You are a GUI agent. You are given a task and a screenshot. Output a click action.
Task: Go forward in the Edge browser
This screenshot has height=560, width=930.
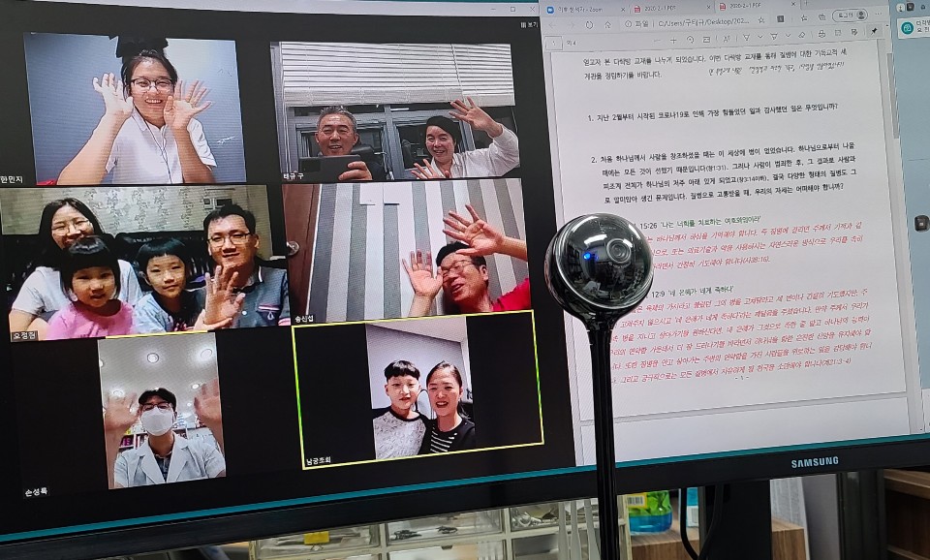pyautogui.click(x=571, y=25)
